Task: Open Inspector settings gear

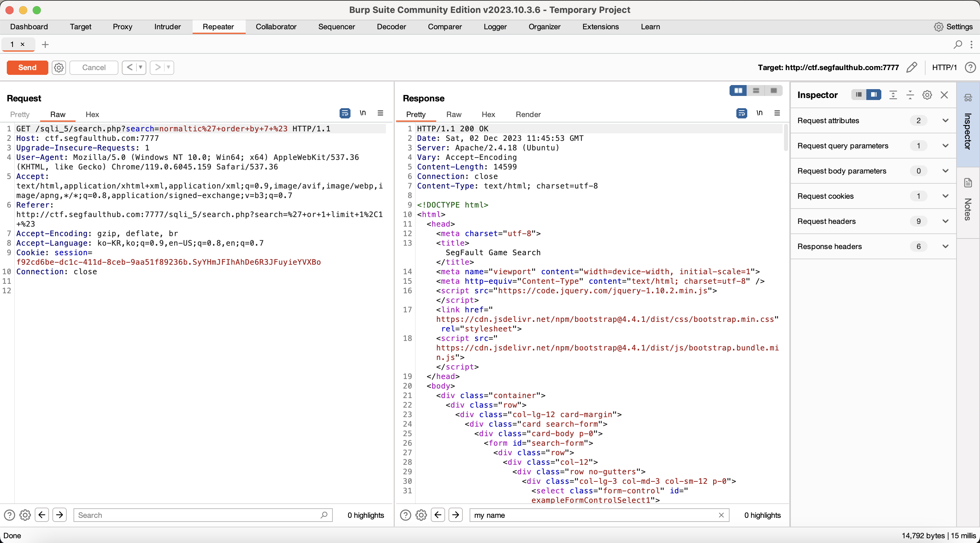Action: 927,95
